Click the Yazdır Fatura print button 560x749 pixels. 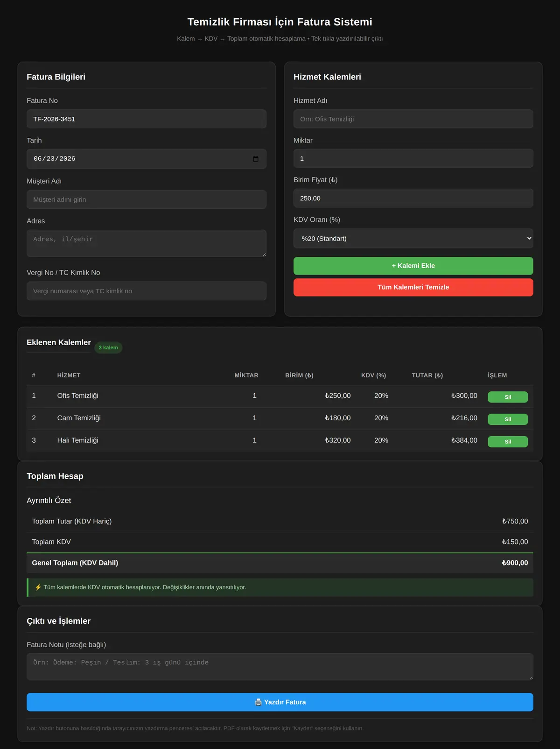click(280, 702)
